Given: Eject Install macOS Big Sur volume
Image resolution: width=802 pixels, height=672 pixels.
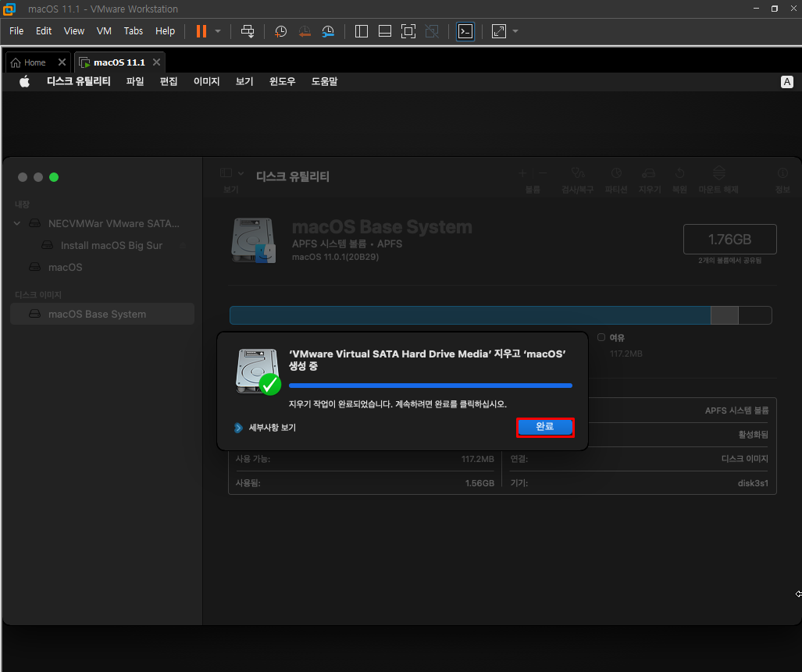Looking at the screenshot, I should click(183, 245).
